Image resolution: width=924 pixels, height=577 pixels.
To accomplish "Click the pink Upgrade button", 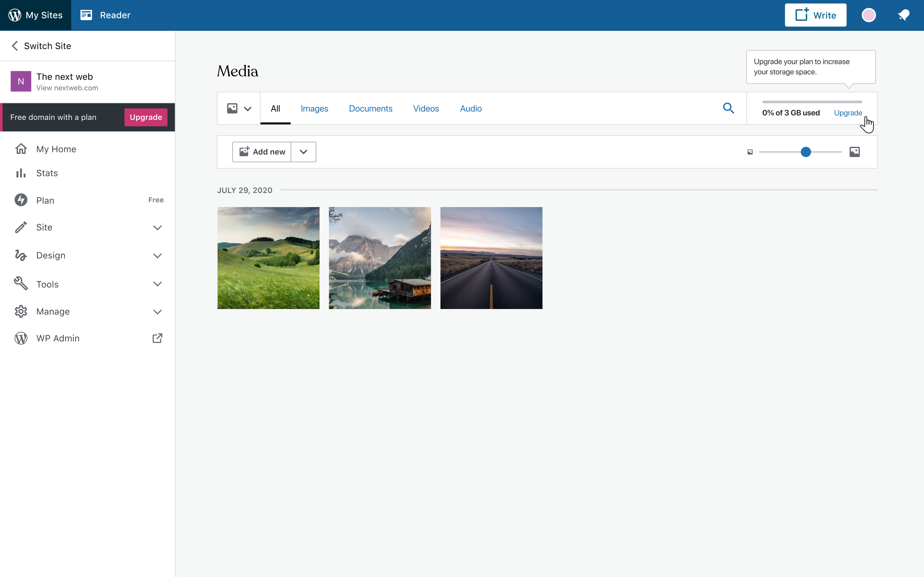I will tap(145, 117).
